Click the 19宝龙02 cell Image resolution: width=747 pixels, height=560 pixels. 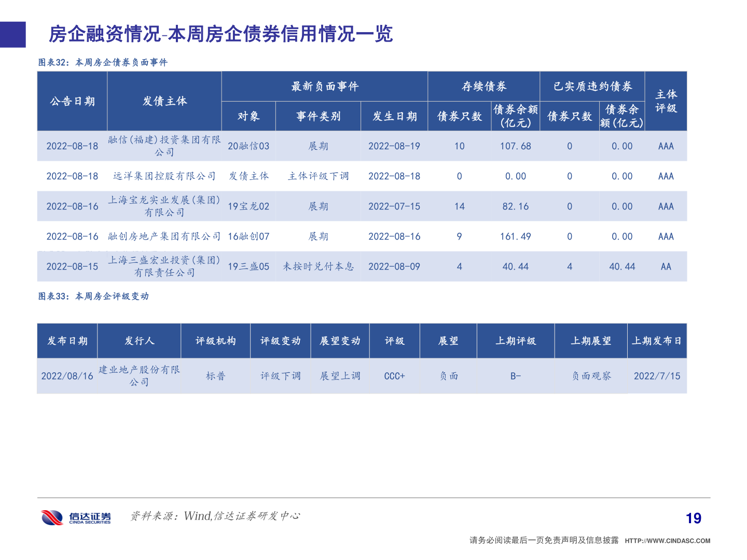pos(248,206)
